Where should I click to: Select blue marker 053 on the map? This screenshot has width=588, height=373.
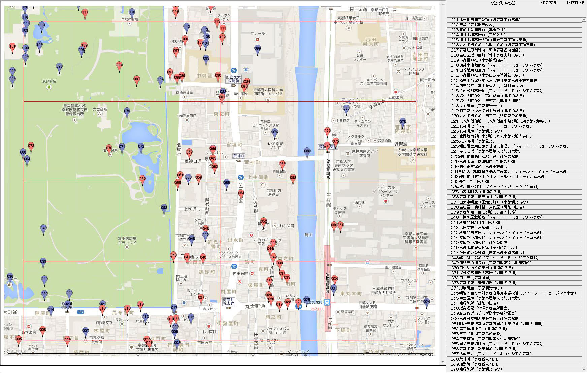click(164, 209)
